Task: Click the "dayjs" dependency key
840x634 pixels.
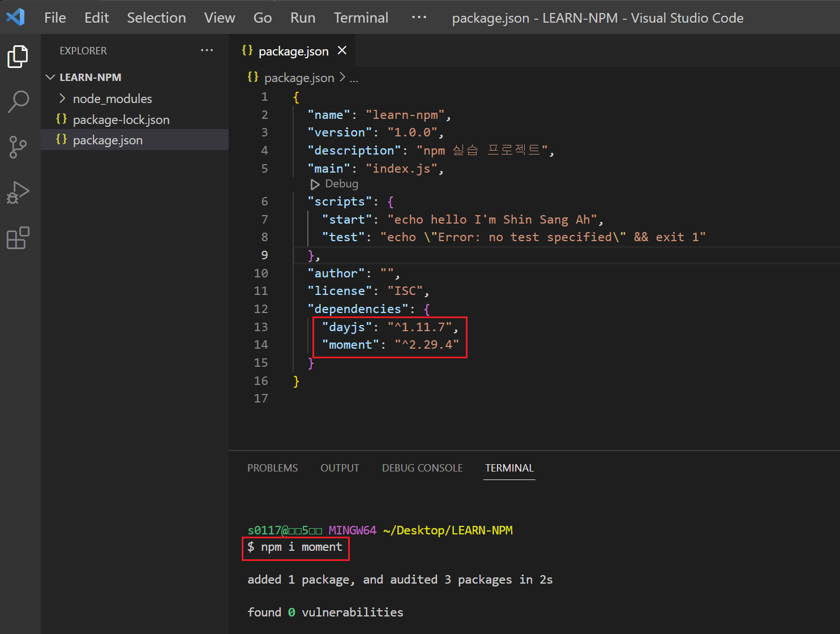Action: point(347,327)
